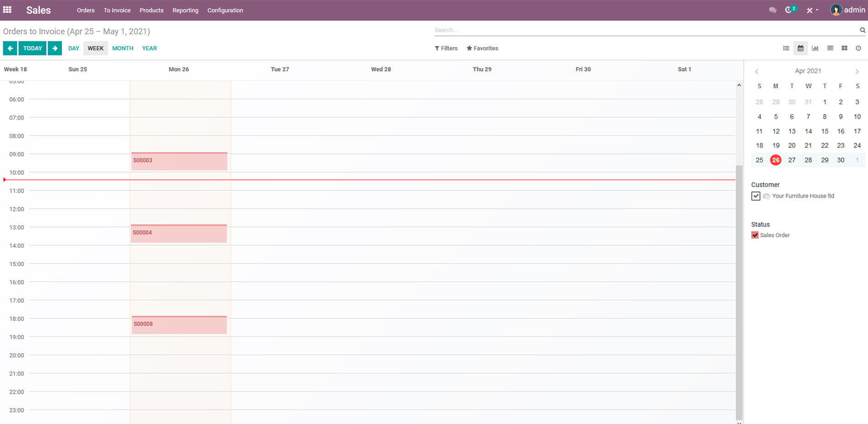Open conversations chat icon in top bar
This screenshot has width=868, height=424.
pyautogui.click(x=772, y=10)
